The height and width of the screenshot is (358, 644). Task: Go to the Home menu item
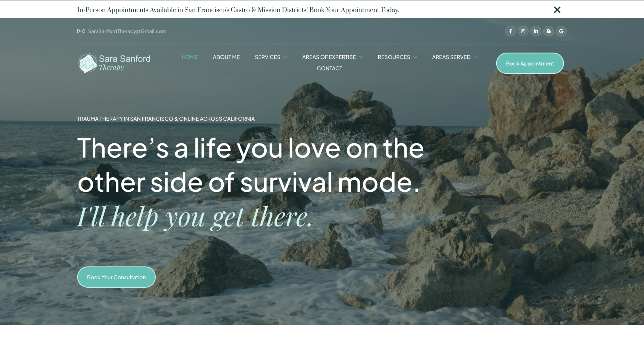(190, 57)
